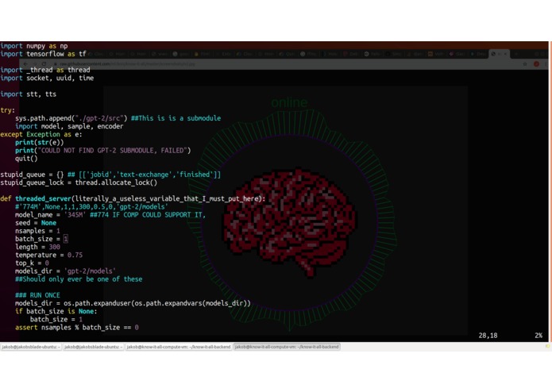This screenshot has height=392, width=552.
Task: Click the pixel brain image in the background page
Action: [289, 221]
